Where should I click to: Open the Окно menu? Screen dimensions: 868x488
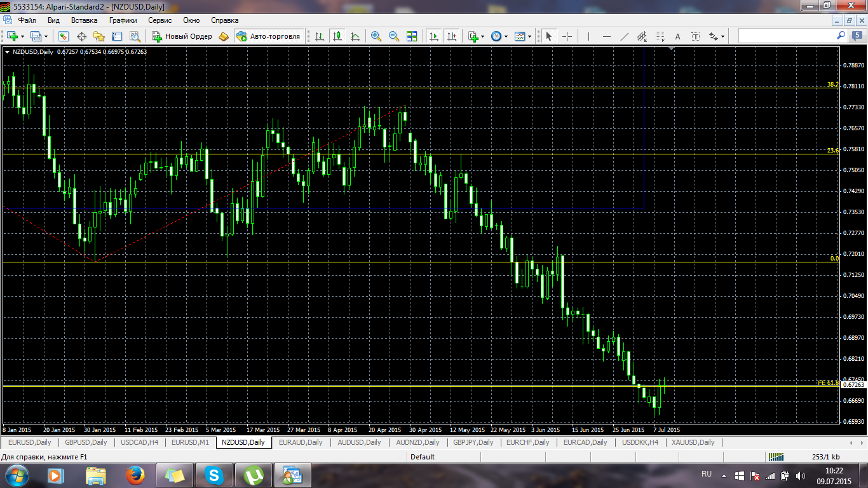pyautogui.click(x=191, y=20)
